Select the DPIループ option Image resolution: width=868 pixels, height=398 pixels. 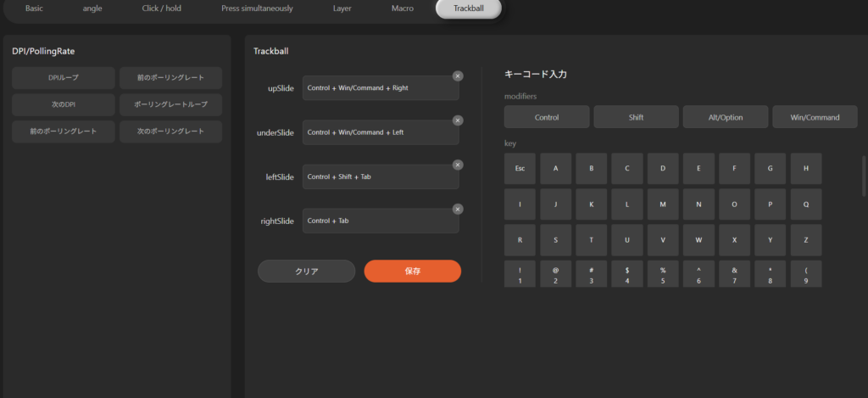64,78
